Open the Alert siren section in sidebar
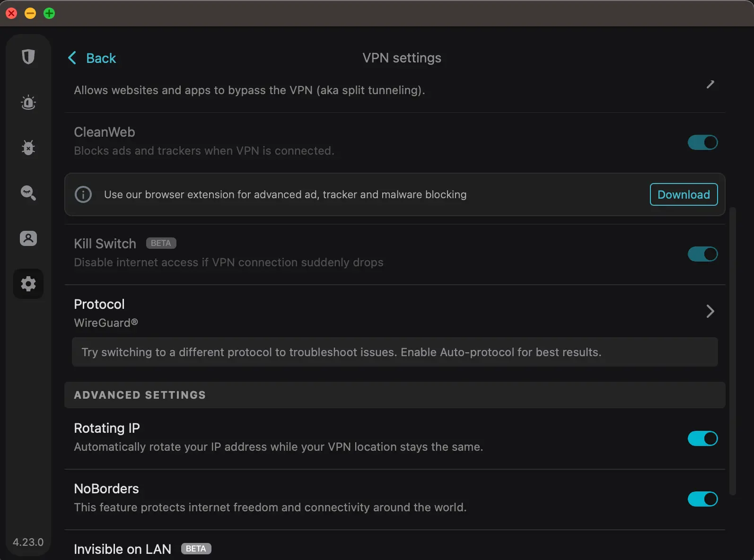This screenshot has width=754, height=560. (x=28, y=102)
